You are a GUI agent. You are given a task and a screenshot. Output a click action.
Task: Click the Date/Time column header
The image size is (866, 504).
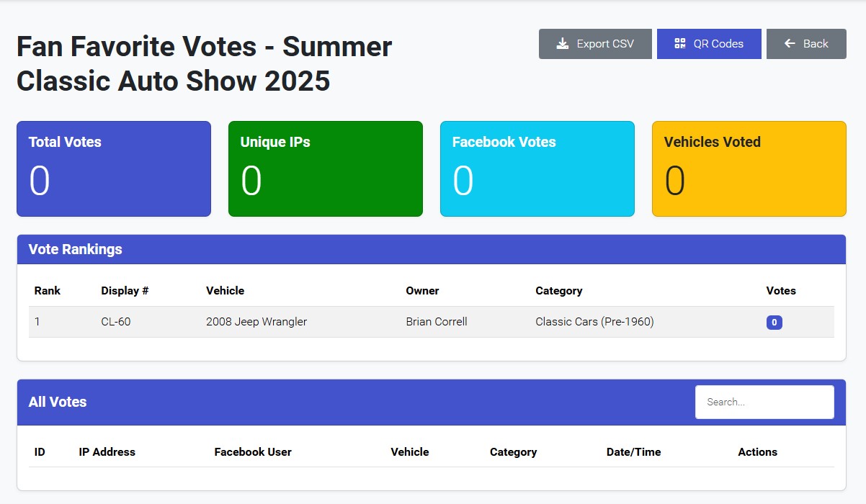[x=634, y=451]
